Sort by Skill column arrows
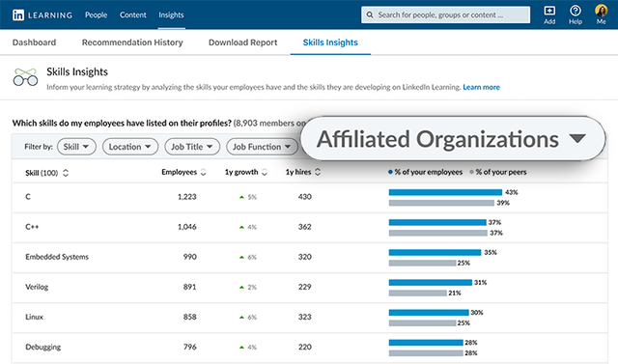Screen dimensions: 618x364 coord(66,173)
